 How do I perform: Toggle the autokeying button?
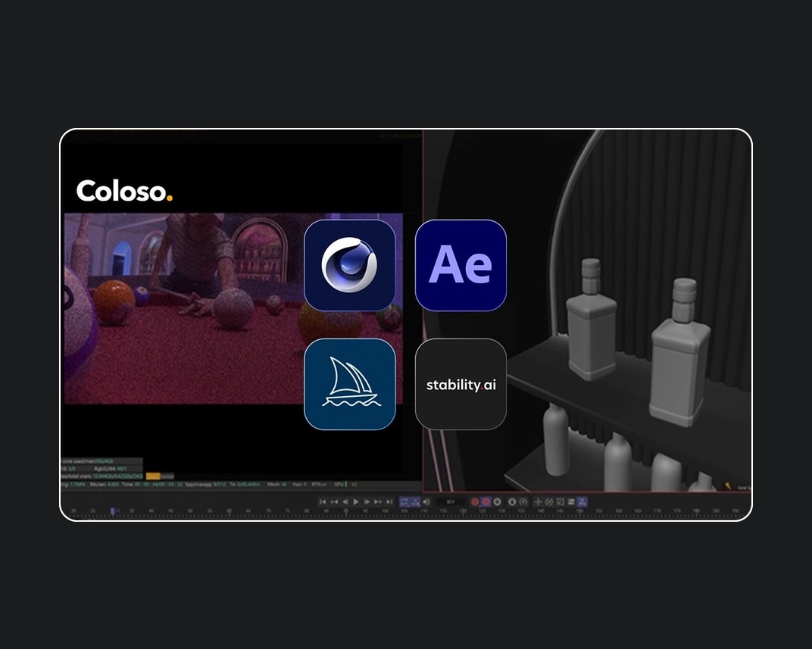(x=486, y=501)
